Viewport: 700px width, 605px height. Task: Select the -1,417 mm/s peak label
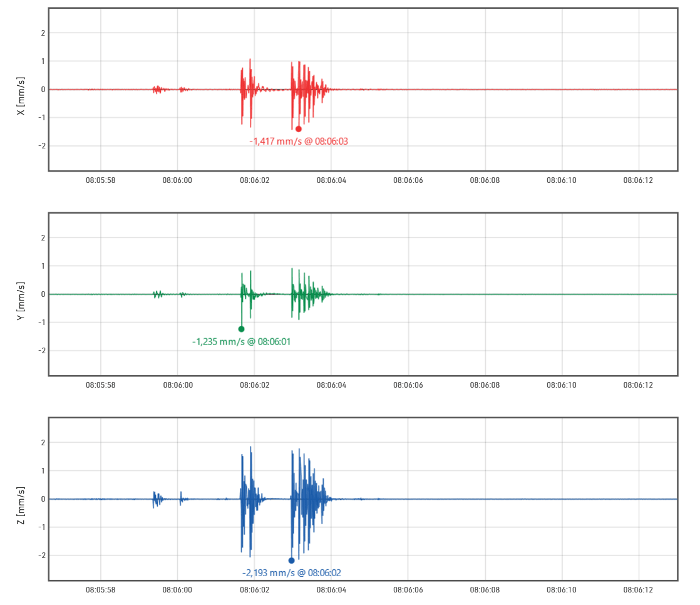(x=299, y=142)
